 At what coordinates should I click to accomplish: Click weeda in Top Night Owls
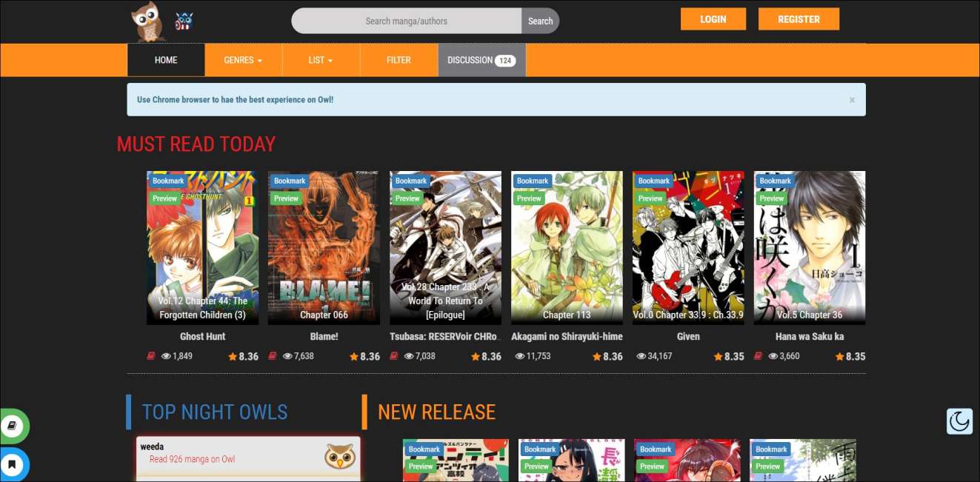point(152,446)
